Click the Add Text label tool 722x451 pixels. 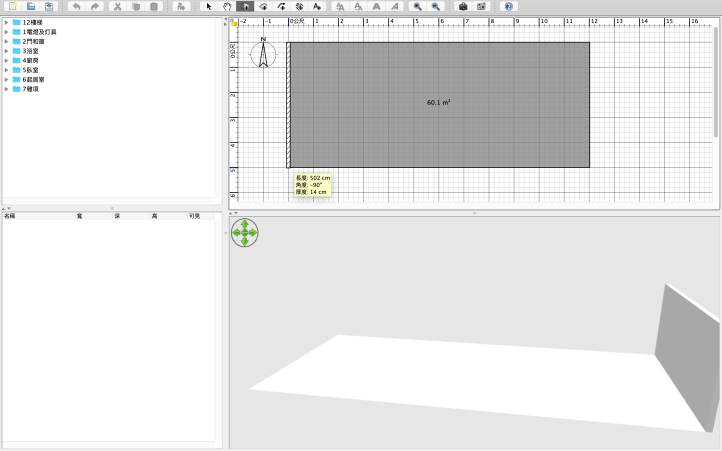(317, 6)
